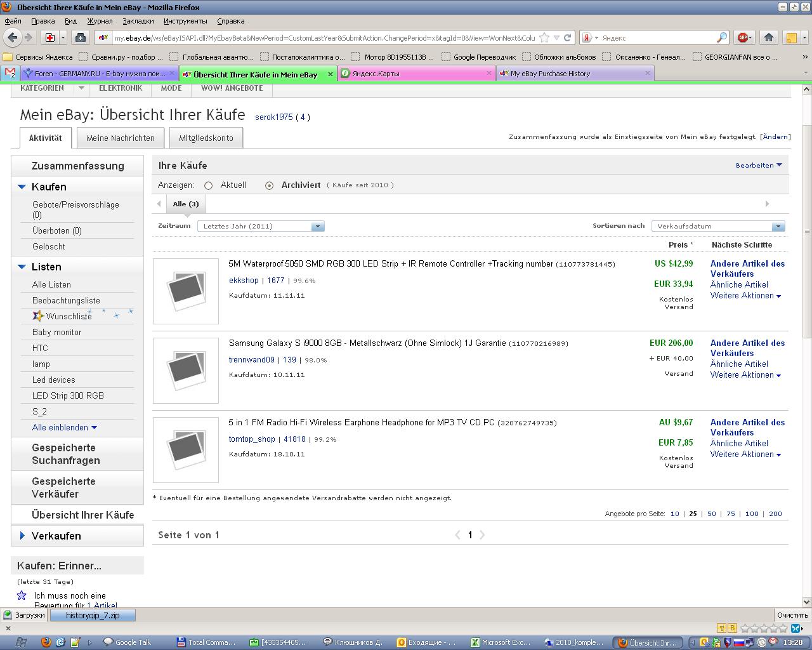Click the search magnifier in Yandex box

722,37
